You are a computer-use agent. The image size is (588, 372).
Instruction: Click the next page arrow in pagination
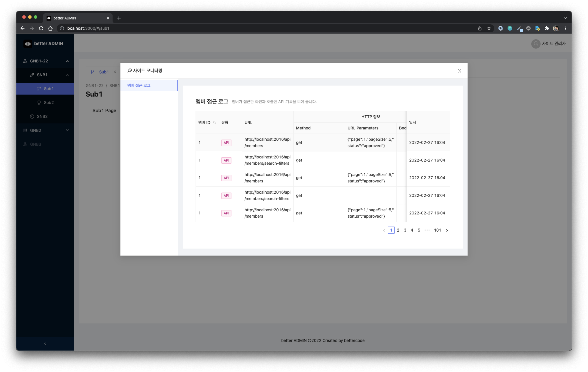[447, 230]
